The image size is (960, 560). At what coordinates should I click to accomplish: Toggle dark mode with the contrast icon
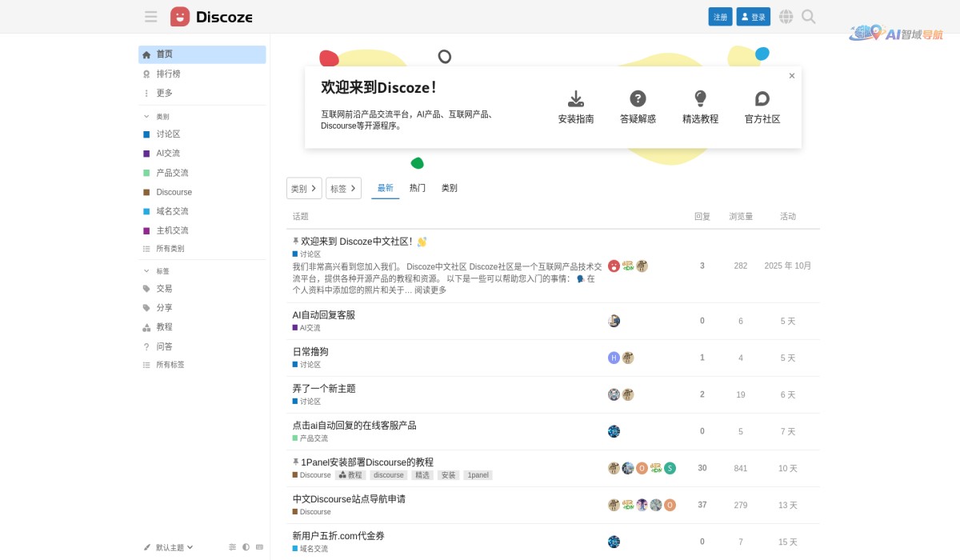pos(246,547)
